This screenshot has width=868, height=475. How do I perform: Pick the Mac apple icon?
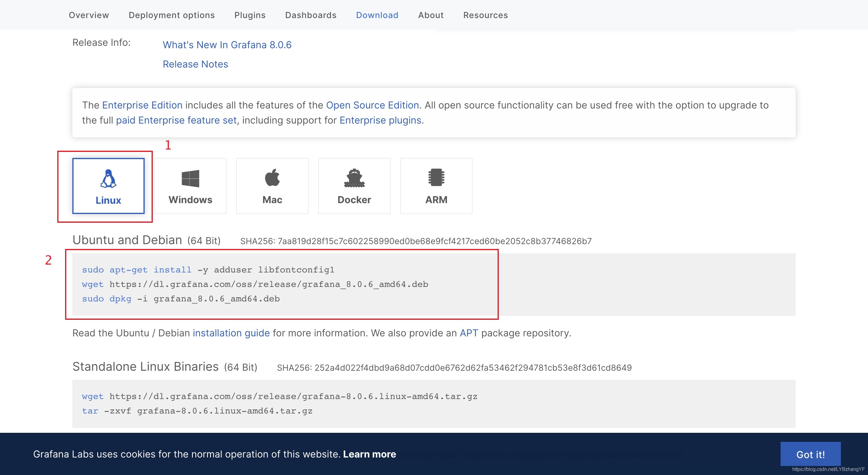point(272,177)
